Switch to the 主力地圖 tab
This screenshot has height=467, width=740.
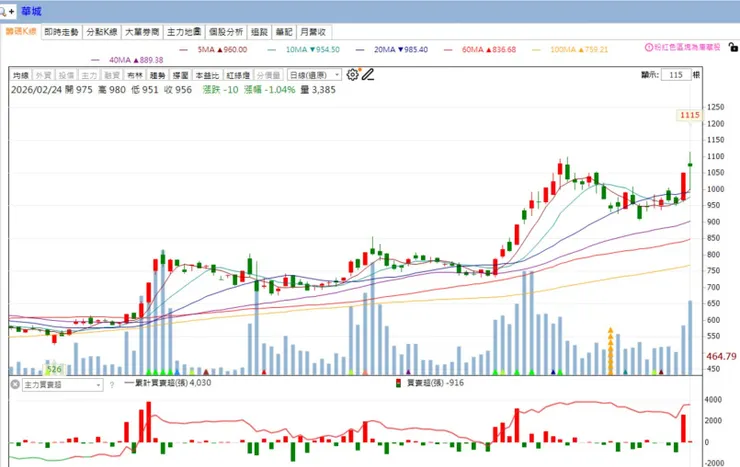point(184,32)
